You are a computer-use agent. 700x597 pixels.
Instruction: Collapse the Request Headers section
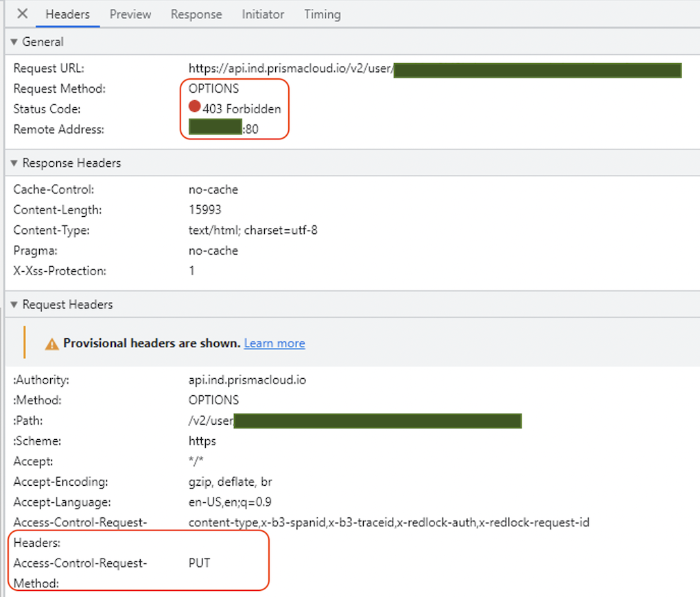coord(14,305)
